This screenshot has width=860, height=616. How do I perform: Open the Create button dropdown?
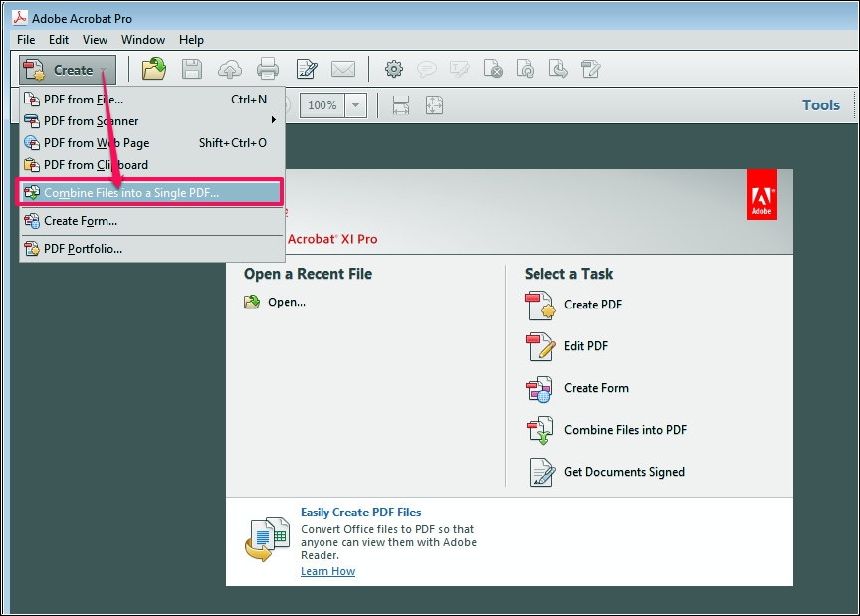[68, 68]
